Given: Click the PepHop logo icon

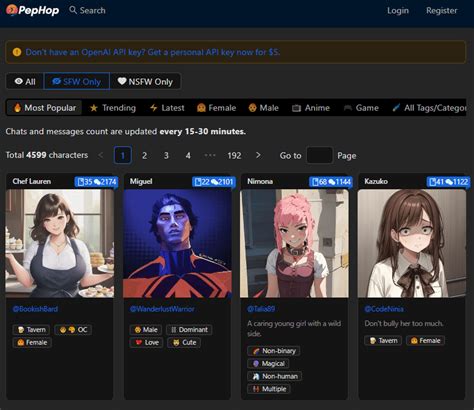Looking at the screenshot, I should click(x=12, y=10).
